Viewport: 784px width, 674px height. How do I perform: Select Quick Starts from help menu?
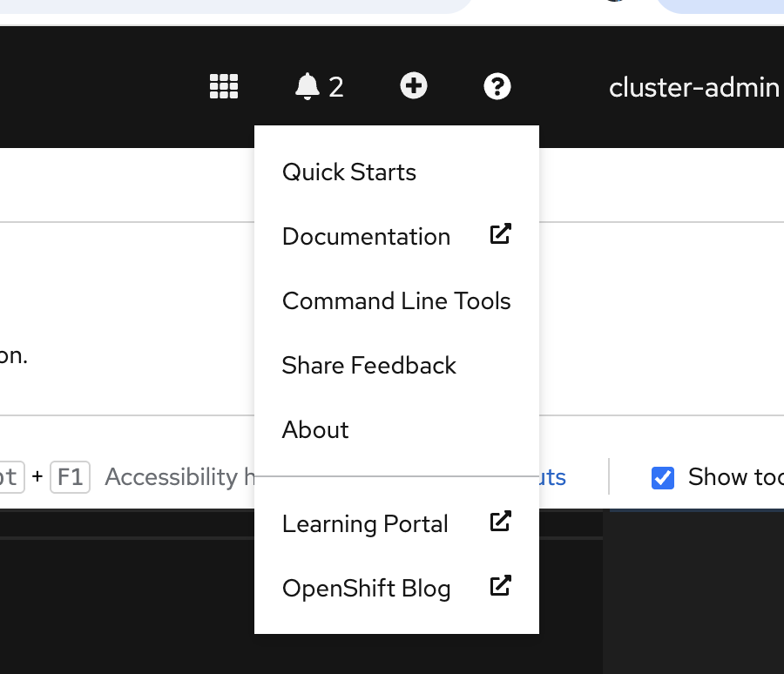(349, 172)
